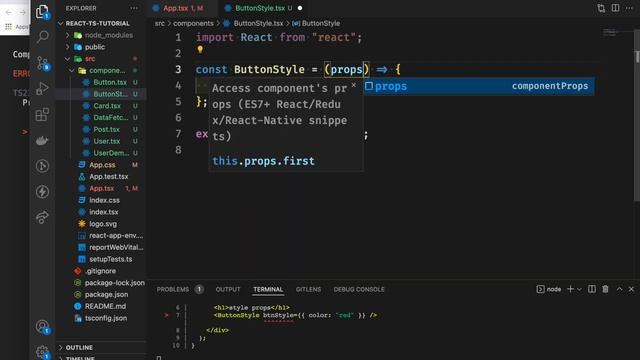Close the bottom panel
640x360 pixels.
click(x=631, y=289)
